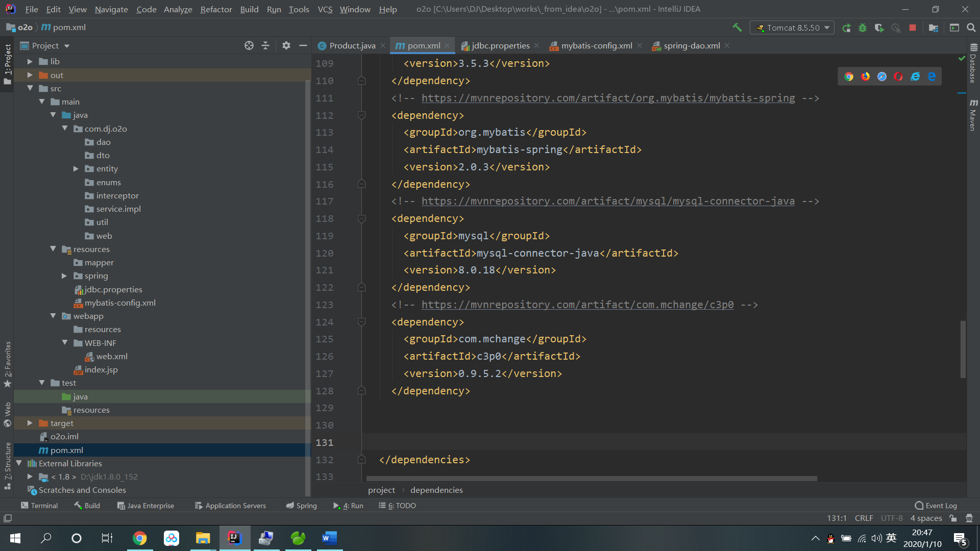
Task: Open pom.xml in Opera browser icon
Action: coord(899,77)
